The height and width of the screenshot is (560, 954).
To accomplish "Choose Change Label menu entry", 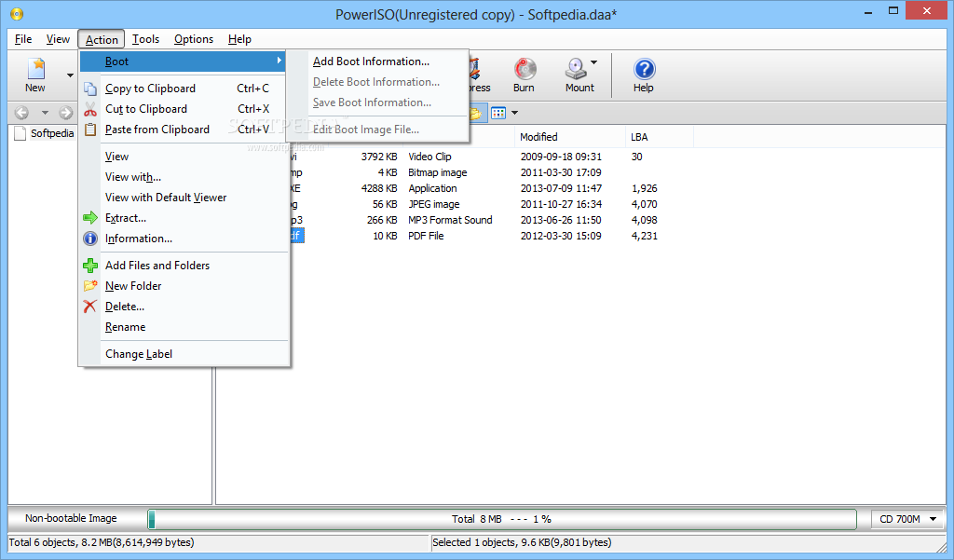I will (184, 354).
